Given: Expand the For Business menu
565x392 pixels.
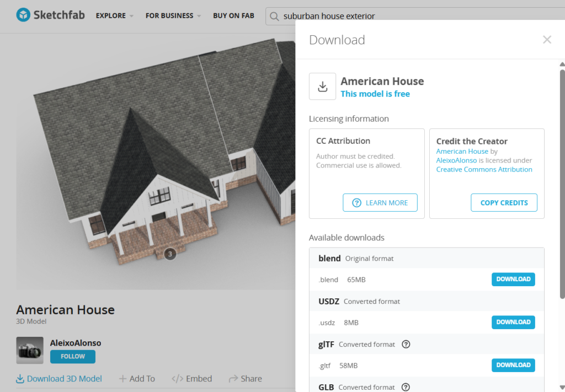Looking at the screenshot, I should point(173,16).
